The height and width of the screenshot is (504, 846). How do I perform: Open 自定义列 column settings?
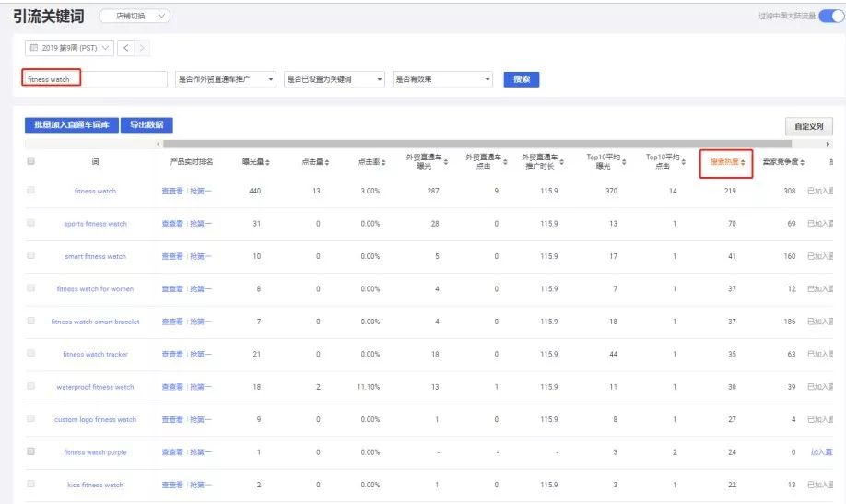tap(809, 127)
